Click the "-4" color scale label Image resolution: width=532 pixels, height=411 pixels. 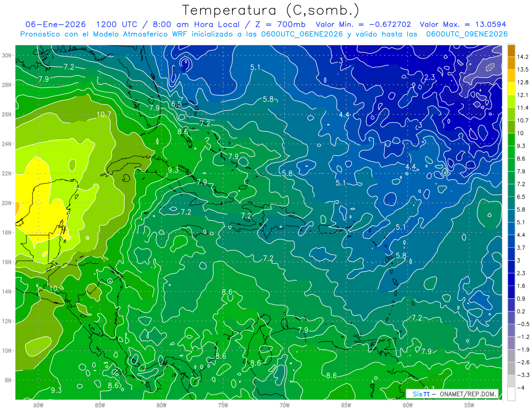(x=521, y=388)
